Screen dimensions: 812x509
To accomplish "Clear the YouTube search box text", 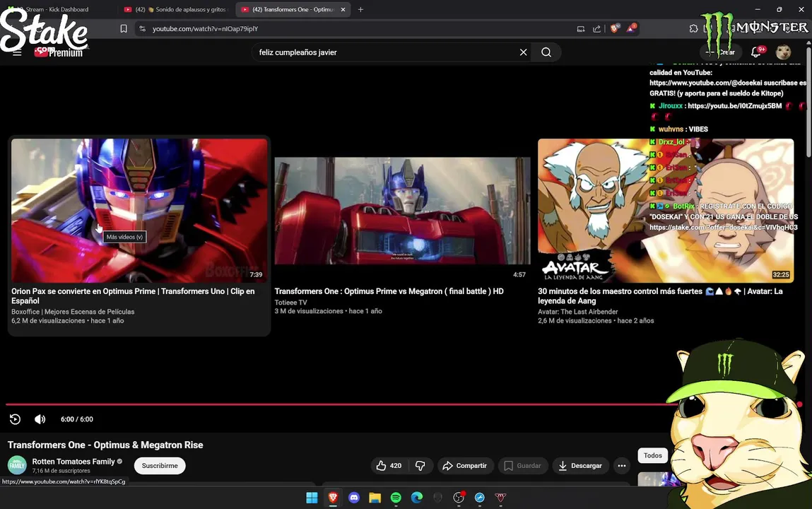I will pyautogui.click(x=523, y=52).
